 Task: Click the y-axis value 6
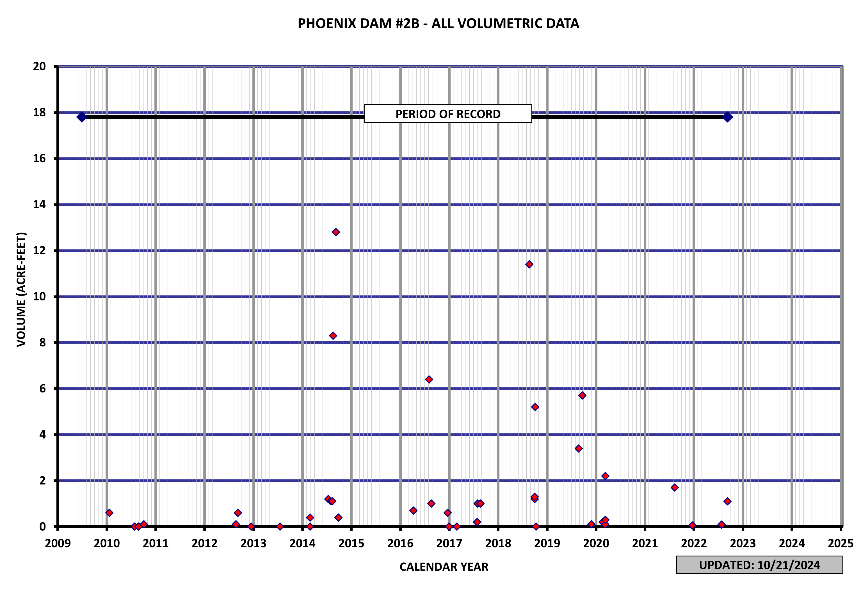click(43, 389)
